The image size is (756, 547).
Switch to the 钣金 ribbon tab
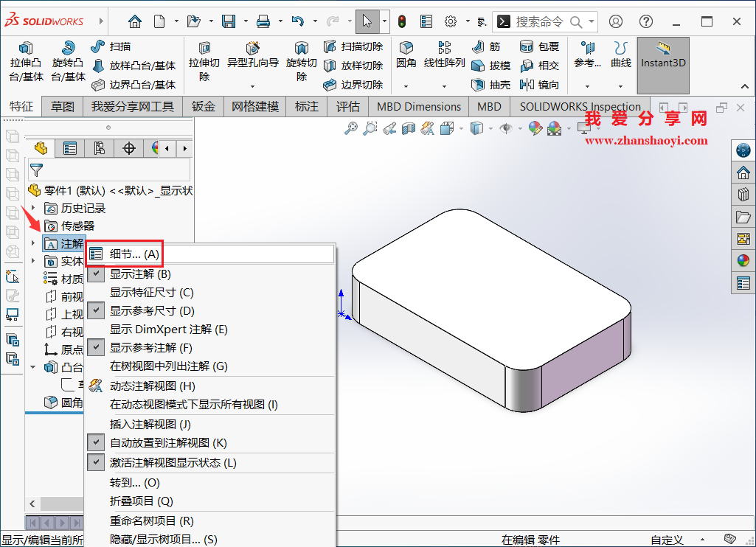203,106
